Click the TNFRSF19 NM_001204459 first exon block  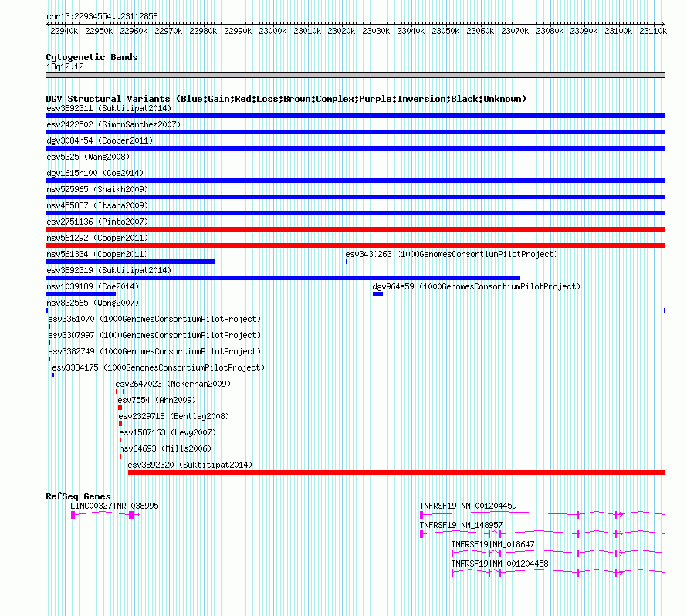[x=421, y=515]
